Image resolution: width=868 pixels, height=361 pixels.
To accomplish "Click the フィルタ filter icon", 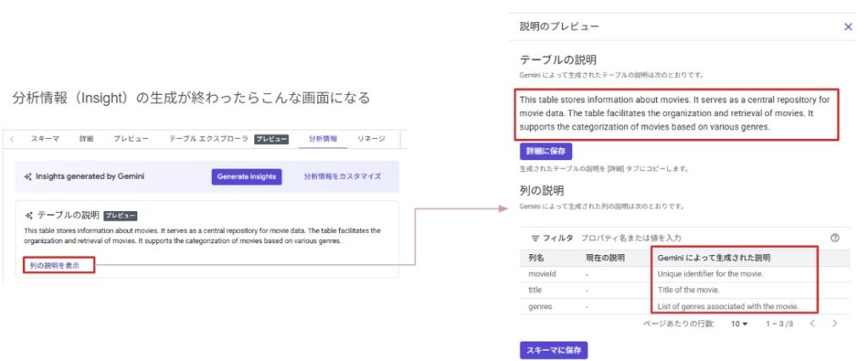I will pos(535,238).
